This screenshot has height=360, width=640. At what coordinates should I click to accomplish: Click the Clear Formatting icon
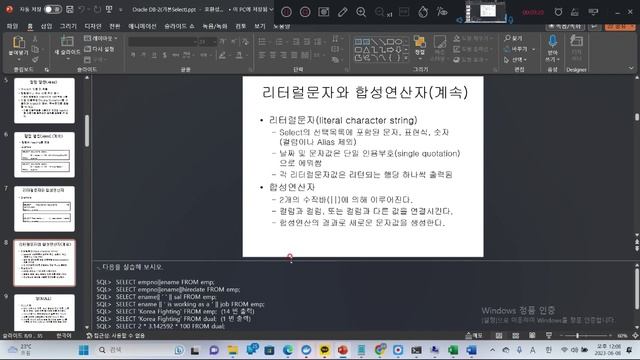click(245, 42)
